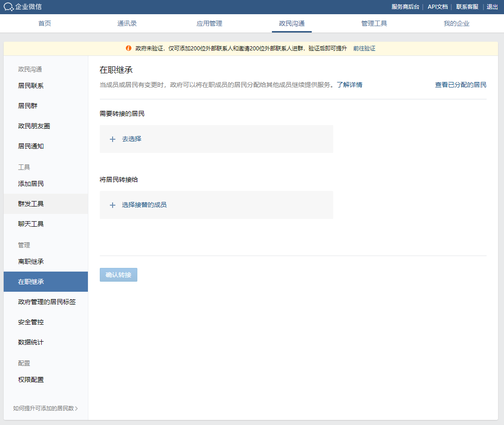This screenshot has width=504, height=425.
Task: Open 政民朋友圈 sidebar item
Action: coord(46,126)
